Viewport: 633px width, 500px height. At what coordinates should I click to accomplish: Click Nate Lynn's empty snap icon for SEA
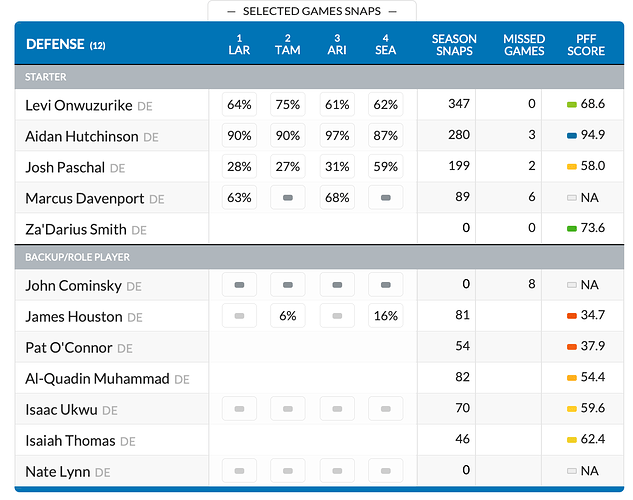coord(384,471)
